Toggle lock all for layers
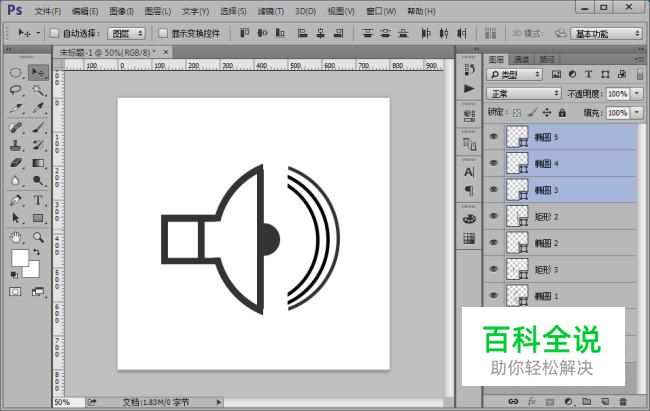Image resolution: width=650 pixels, height=411 pixels. click(562, 112)
